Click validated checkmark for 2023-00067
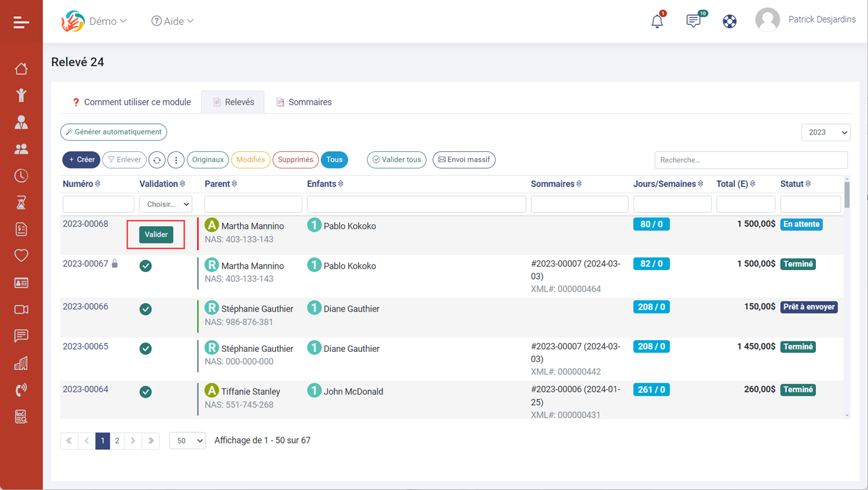868x490 pixels. tap(146, 266)
